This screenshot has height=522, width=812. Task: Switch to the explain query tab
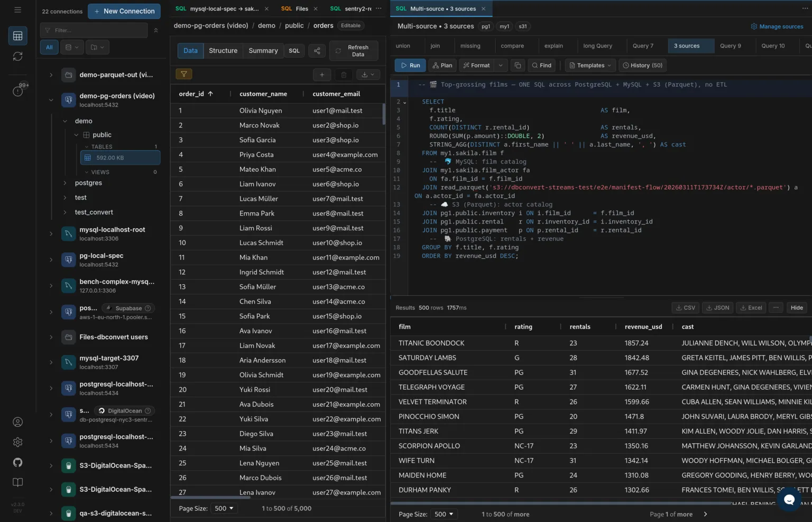[x=553, y=46]
